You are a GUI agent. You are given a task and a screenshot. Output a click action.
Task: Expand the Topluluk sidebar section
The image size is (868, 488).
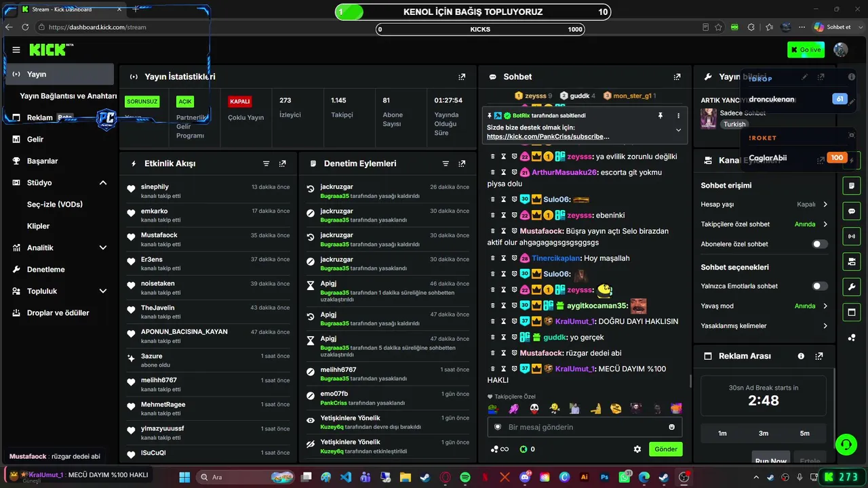[x=103, y=291]
